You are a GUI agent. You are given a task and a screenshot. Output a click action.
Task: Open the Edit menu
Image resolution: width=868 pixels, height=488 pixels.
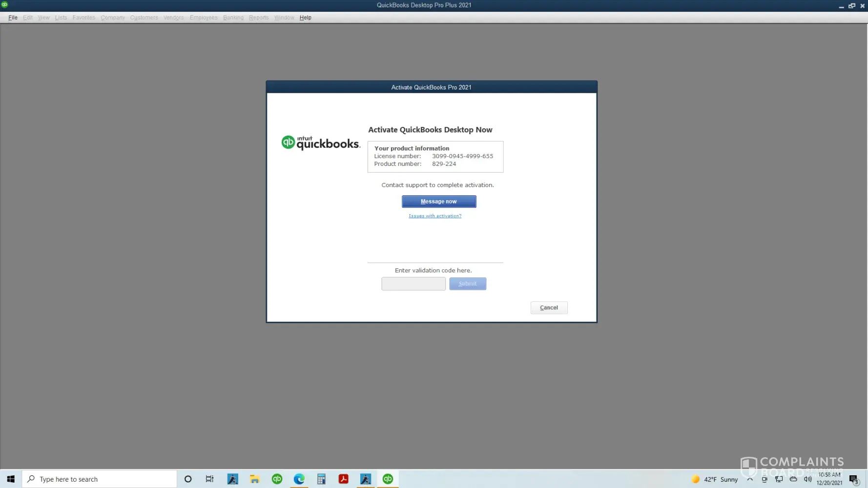[28, 18]
